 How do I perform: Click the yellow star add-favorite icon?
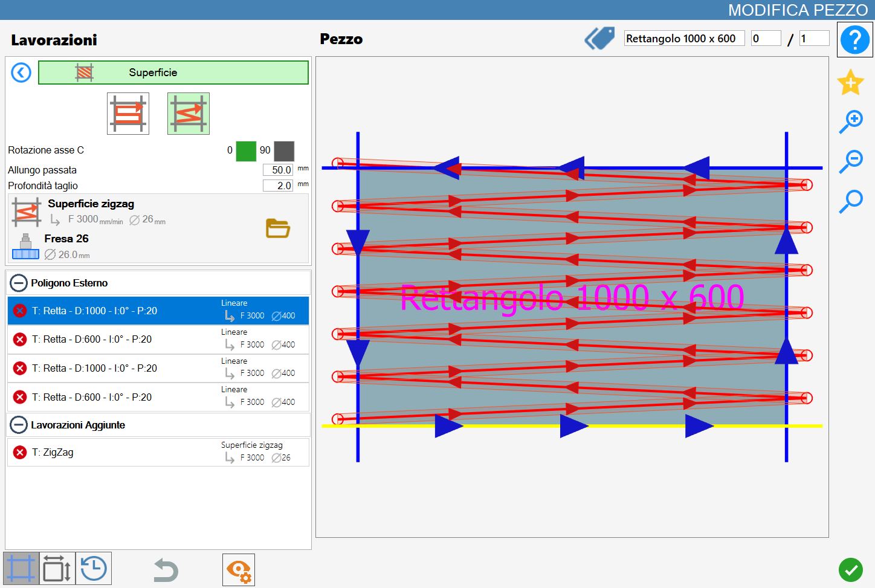(x=850, y=82)
